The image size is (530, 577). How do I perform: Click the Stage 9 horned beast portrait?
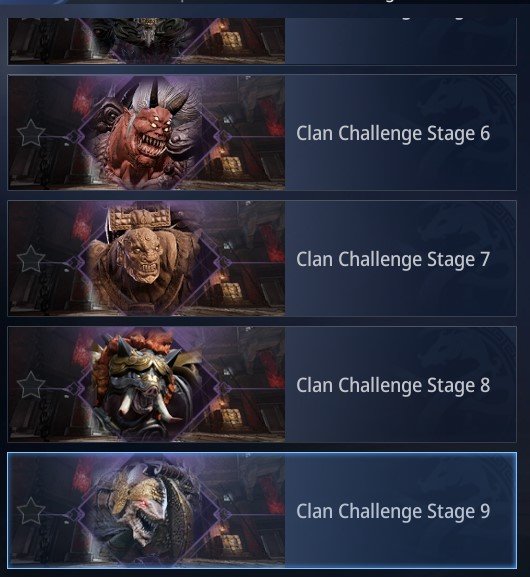(x=149, y=511)
